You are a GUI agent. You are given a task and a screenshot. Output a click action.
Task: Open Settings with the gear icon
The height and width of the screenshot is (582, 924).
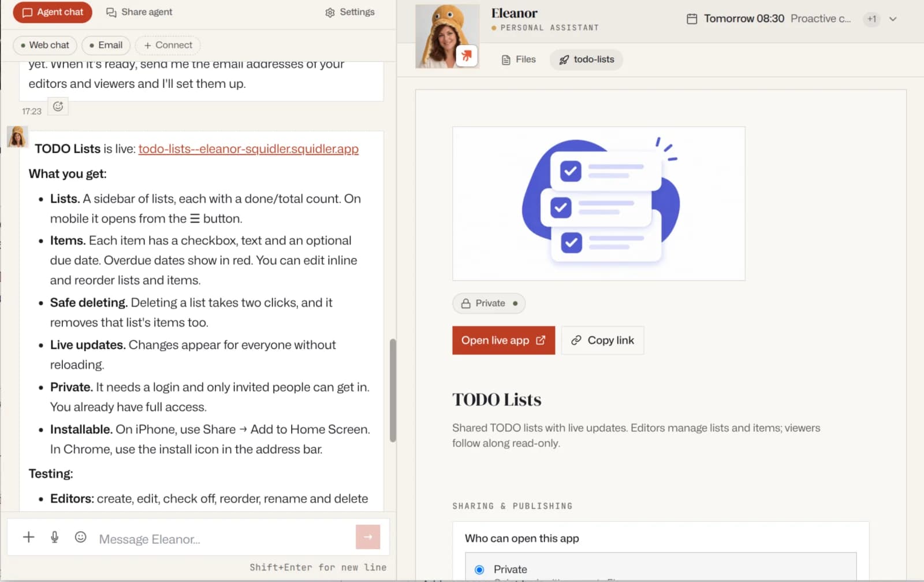tap(350, 12)
